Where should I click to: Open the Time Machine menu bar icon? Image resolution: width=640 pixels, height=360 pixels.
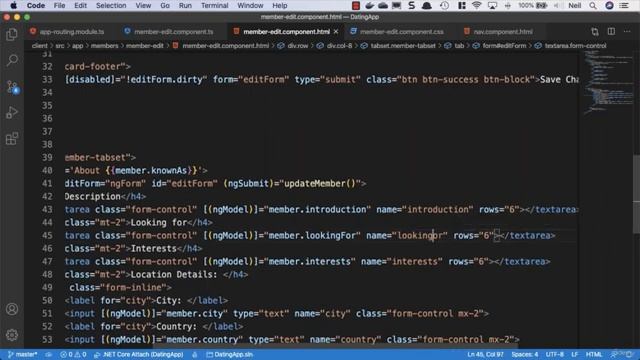444,5
